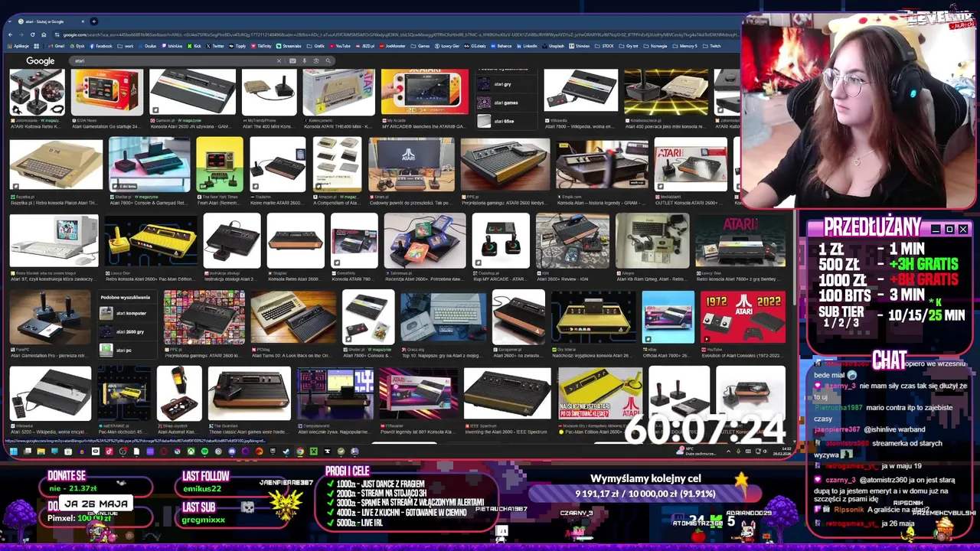
Task: Open the Kick bookmark
Action: tap(194, 46)
